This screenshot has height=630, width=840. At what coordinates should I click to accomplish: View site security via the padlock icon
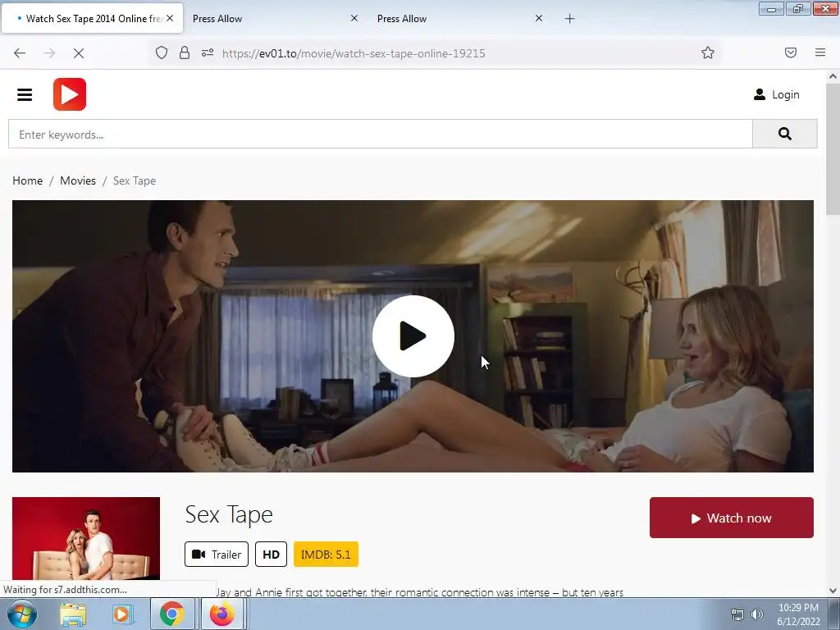tap(185, 52)
